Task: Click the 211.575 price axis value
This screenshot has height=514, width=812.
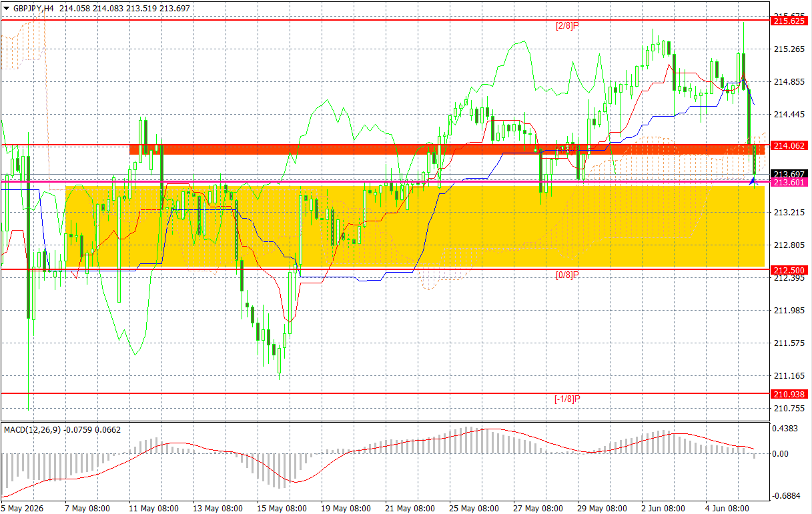Action: tap(788, 343)
